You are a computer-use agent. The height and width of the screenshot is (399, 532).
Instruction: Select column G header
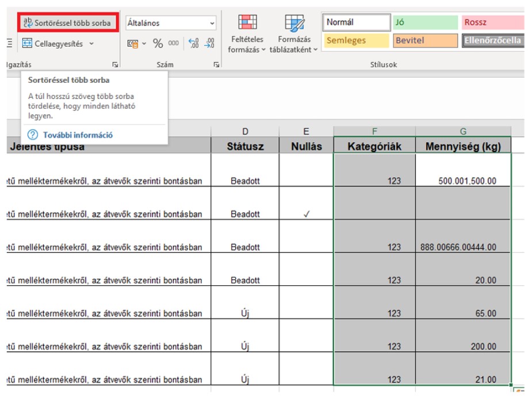point(463,131)
